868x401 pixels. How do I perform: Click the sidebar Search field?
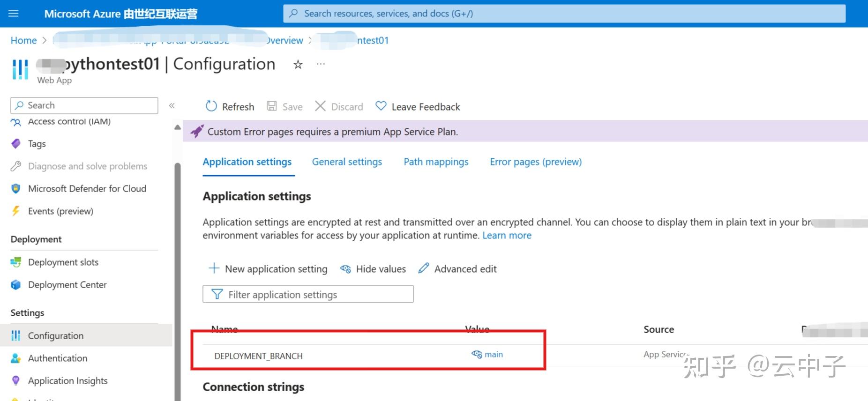[84, 105]
